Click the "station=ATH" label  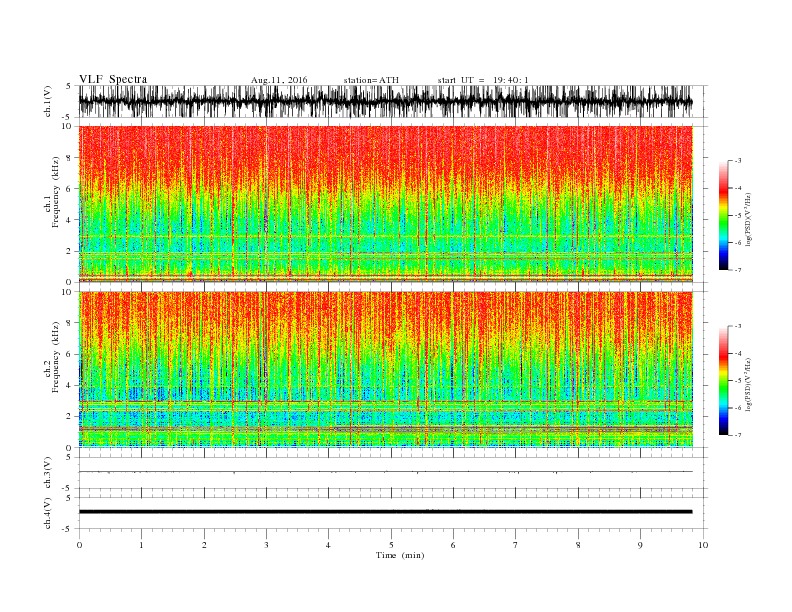tap(371, 80)
